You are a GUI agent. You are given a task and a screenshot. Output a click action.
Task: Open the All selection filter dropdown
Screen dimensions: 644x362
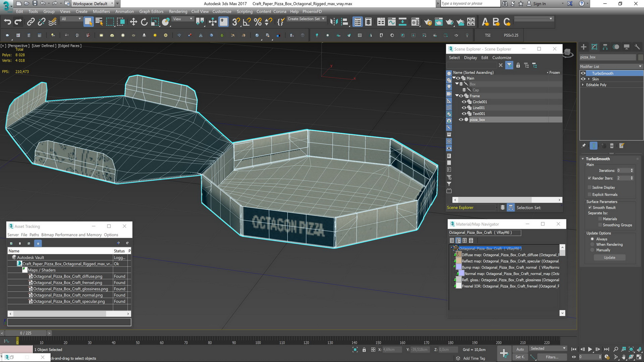point(71,19)
